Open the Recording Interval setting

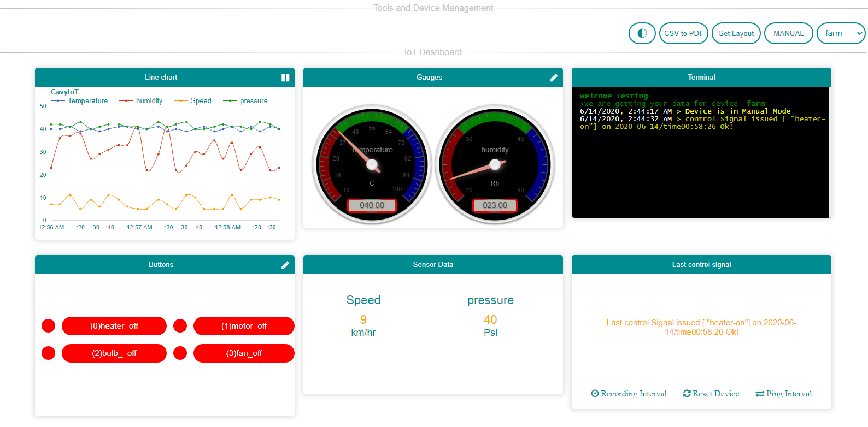pos(629,394)
